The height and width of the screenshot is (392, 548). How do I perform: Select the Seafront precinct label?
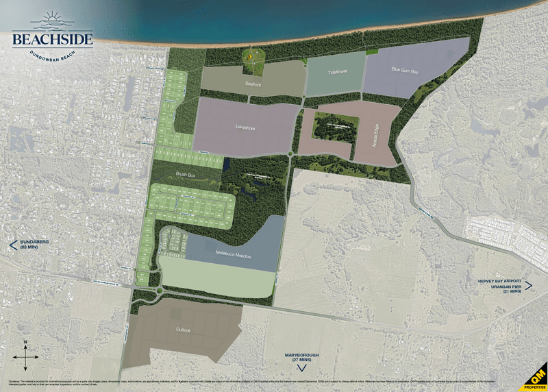(x=253, y=84)
